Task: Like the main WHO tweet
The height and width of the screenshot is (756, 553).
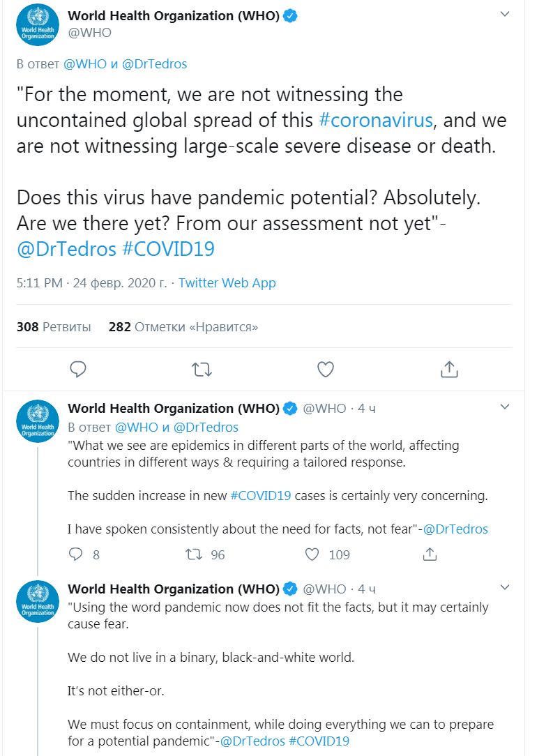Action: (326, 369)
